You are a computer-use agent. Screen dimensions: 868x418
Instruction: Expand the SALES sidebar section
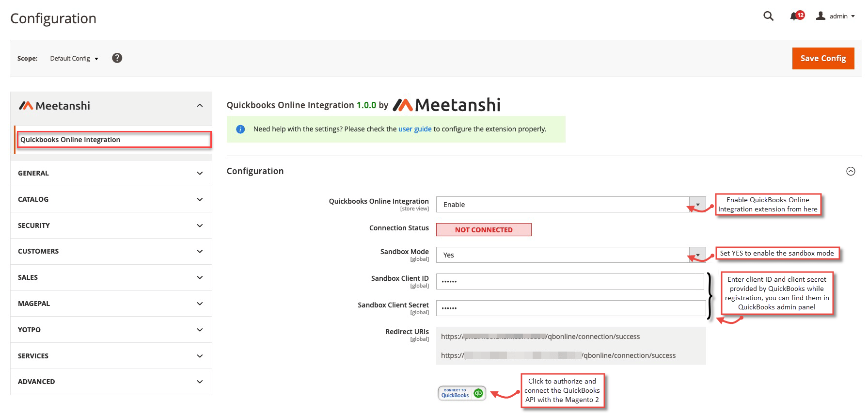pyautogui.click(x=111, y=277)
